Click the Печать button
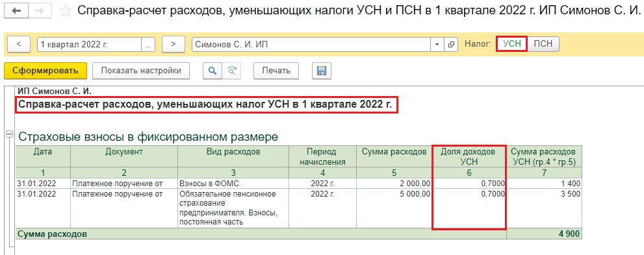This screenshot has width=644, height=255. 276,71
